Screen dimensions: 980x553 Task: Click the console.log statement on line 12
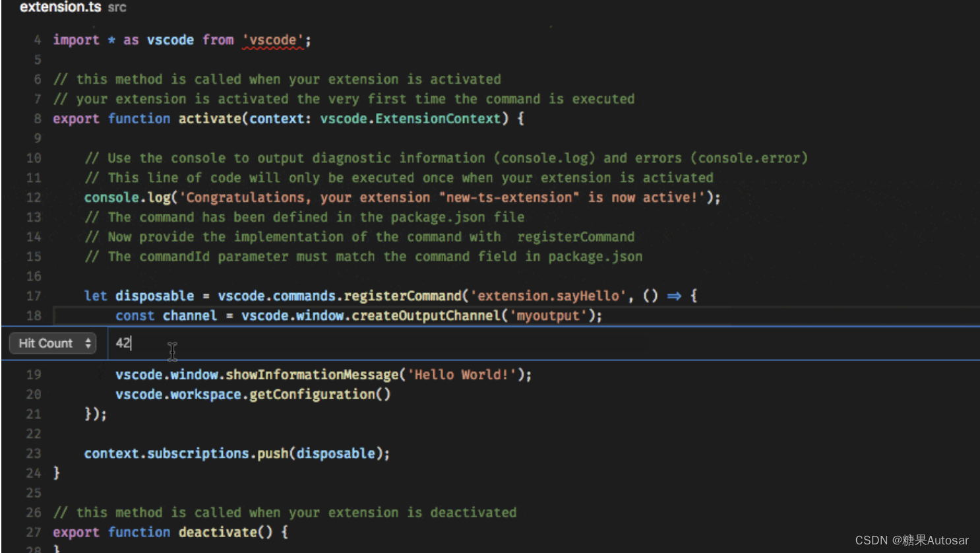click(x=402, y=198)
